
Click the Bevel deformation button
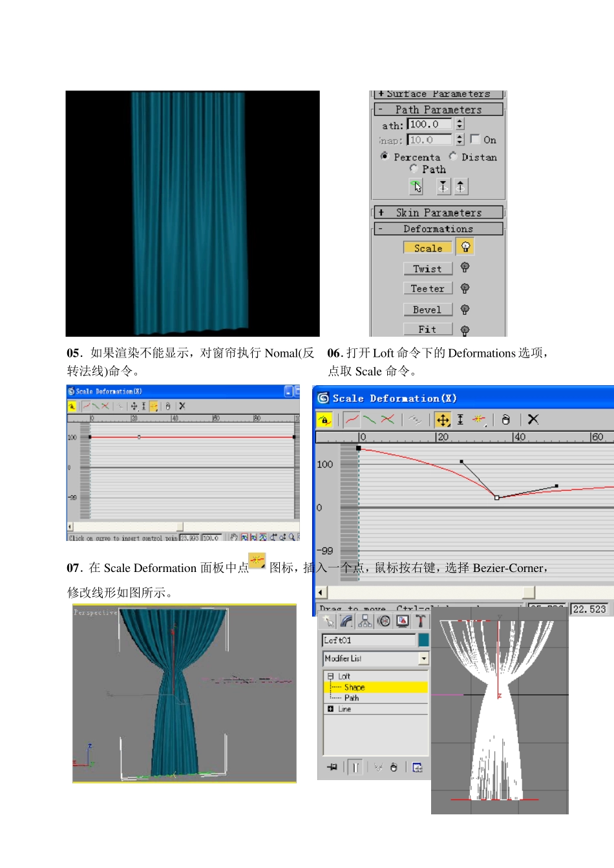coord(428,310)
